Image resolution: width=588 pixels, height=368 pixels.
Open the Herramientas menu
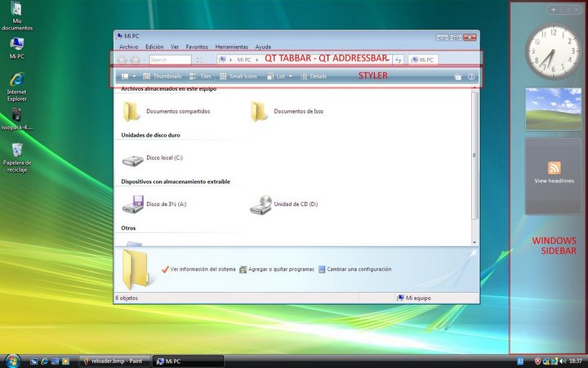[232, 47]
